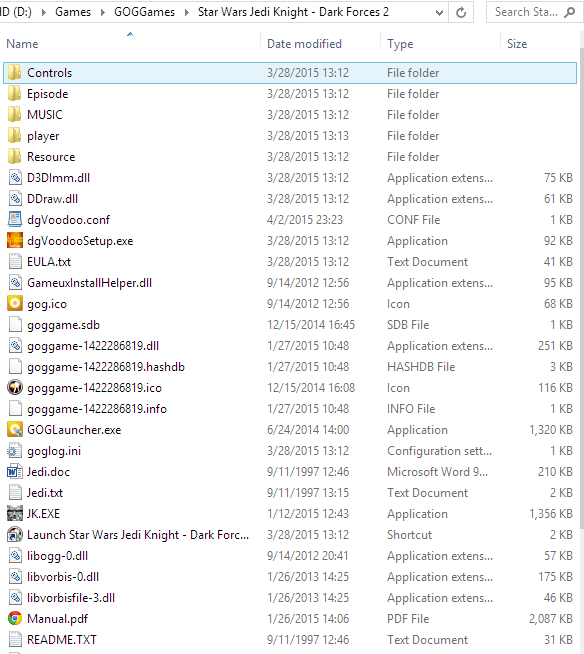This screenshot has height=654, width=584.
Task: Select the Manual.pdf Chrome icon
Action: tap(15, 619)
